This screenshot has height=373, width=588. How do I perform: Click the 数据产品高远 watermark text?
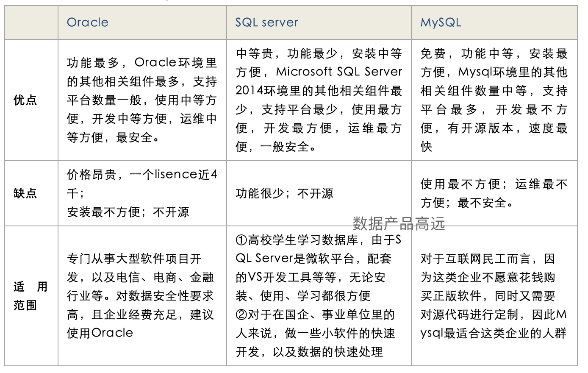pos(399,224)
